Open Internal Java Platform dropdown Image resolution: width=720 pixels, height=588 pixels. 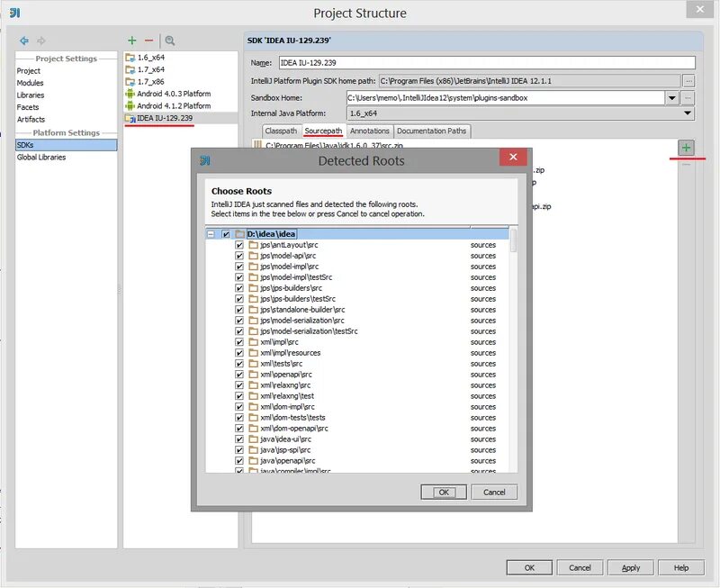coord(688,113)
